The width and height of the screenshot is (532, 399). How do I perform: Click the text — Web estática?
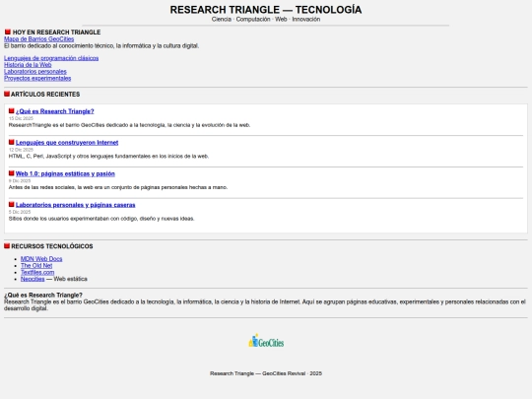tap(67, 279)
